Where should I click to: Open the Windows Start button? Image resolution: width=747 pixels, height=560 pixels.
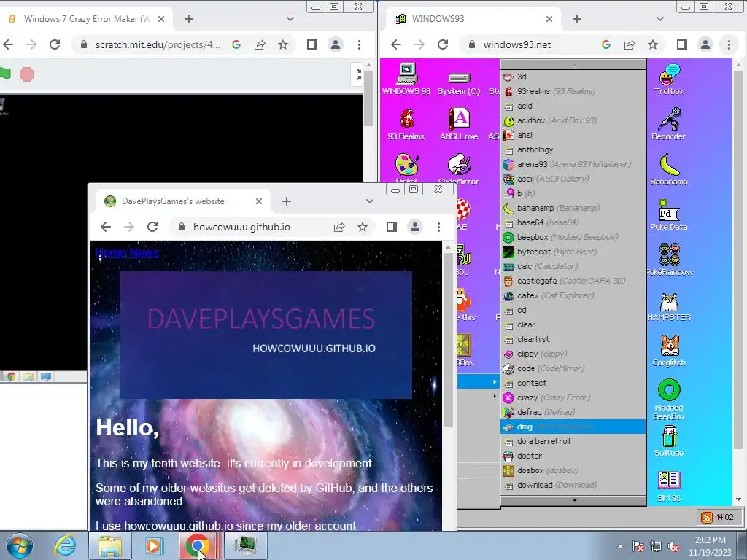pos(20,545)
